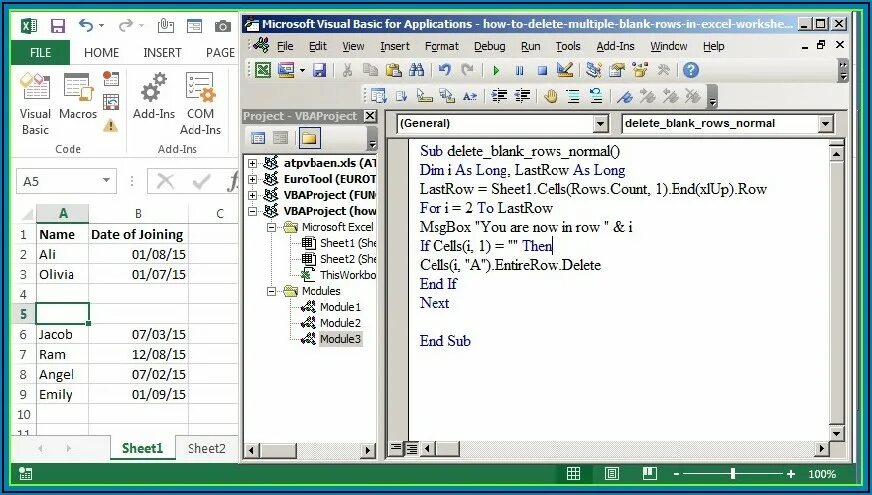Close the Project - VBAProject pane
872x495 pixels.
point(370,116)
